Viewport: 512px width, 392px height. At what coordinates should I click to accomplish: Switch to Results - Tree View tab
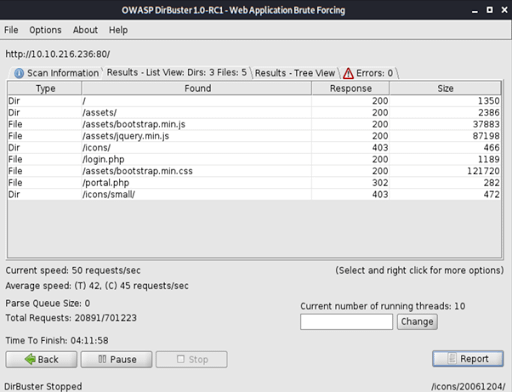tap(295, 73)
